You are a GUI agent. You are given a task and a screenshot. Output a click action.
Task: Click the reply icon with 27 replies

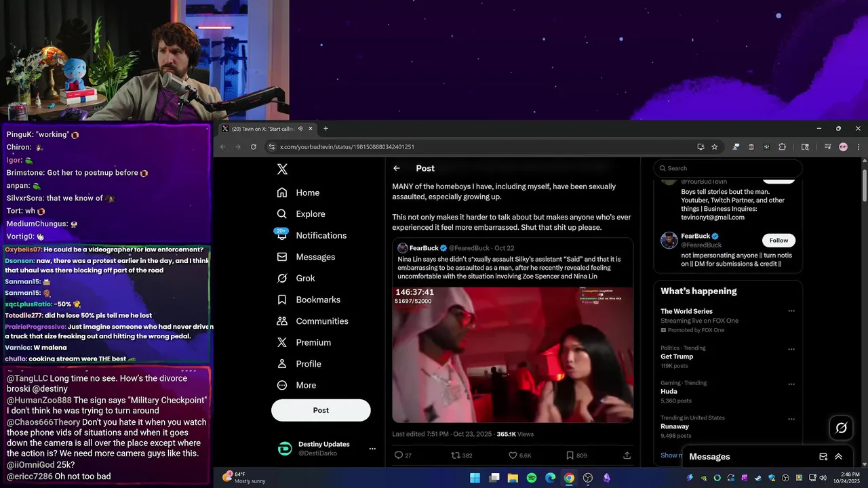399,455
